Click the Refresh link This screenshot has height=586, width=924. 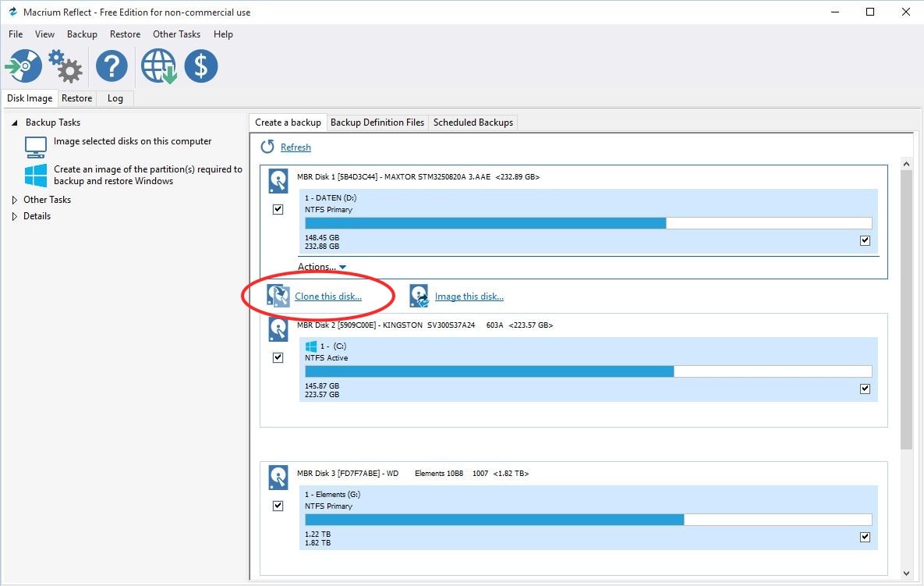pos(296,147)
